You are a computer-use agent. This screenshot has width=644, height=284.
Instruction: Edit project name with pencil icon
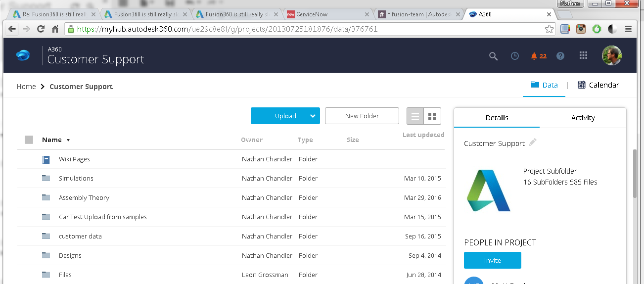pos(532,142)
